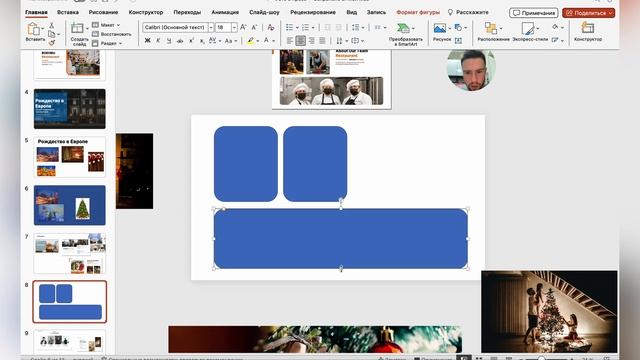
Task: Select slide 8 thumbnail with blue shapes
Action: click(69, 301)
